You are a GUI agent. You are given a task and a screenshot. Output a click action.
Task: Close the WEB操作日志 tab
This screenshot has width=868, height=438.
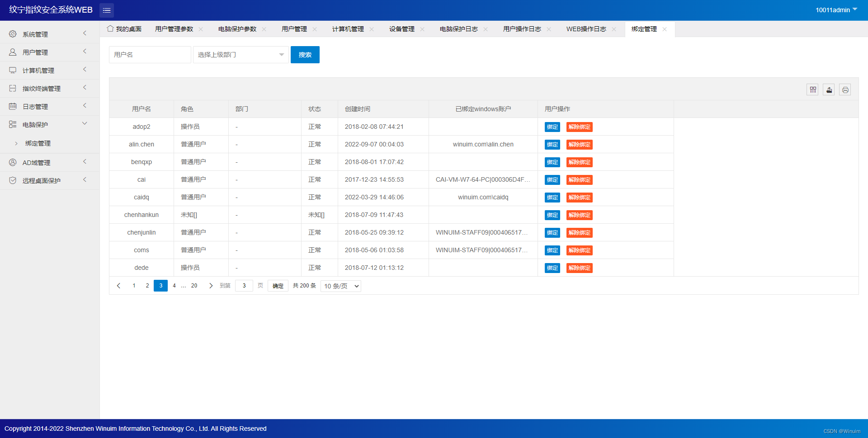pyautogui.click(x=614, y=29)
